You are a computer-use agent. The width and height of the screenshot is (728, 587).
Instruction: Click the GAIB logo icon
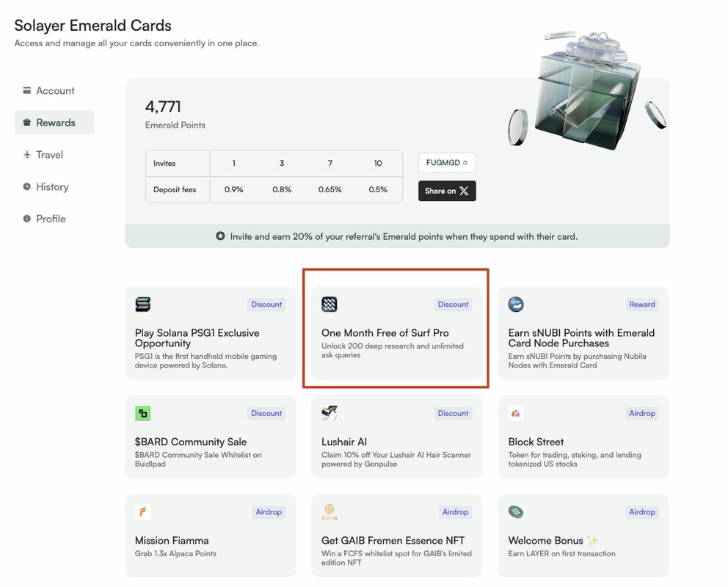coord(330,511)
